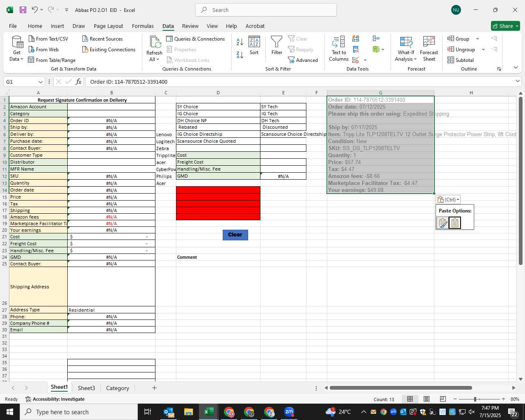The width and height of the screenshot is (525, 420).
Task: Click Data Validation icon
Action: (356, 60)
